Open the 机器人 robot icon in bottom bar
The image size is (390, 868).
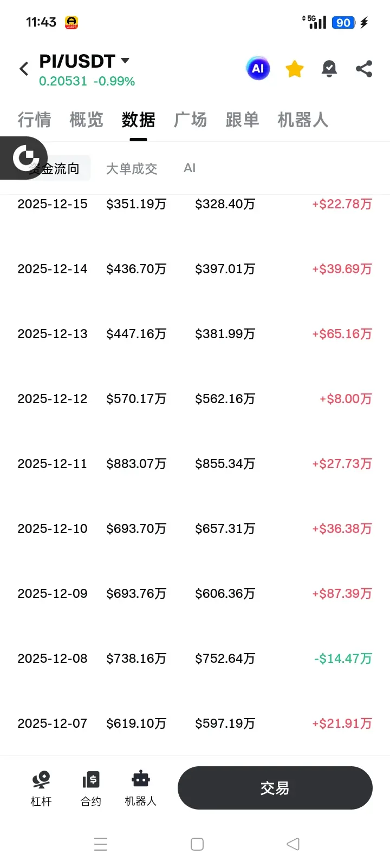coord(141,788)
